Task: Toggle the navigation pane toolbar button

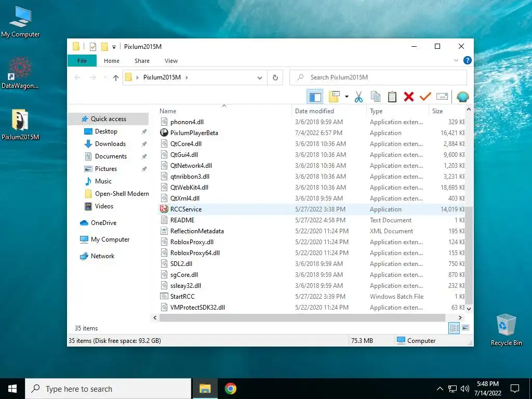Action: [315, 97]
